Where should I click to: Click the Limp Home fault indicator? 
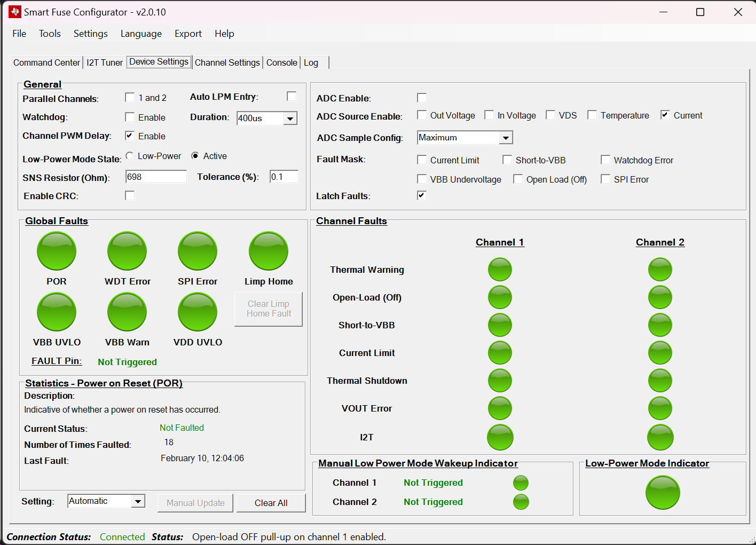click(x=269, y=251)
